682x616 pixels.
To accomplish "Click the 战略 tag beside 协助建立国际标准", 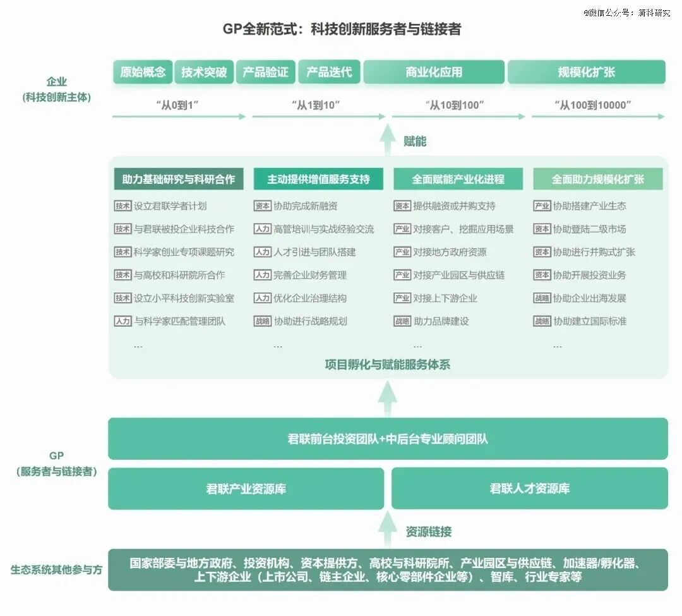I will tap(542, 321).
